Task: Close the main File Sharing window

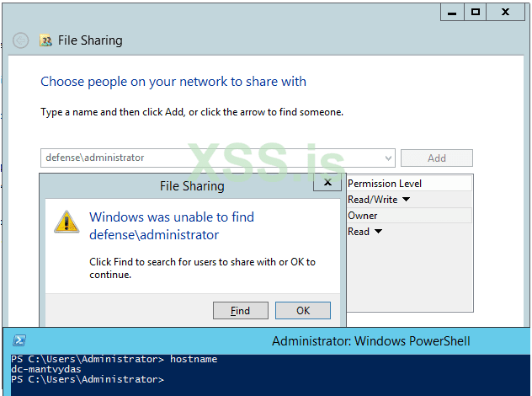Action: [x=506, y=13]
